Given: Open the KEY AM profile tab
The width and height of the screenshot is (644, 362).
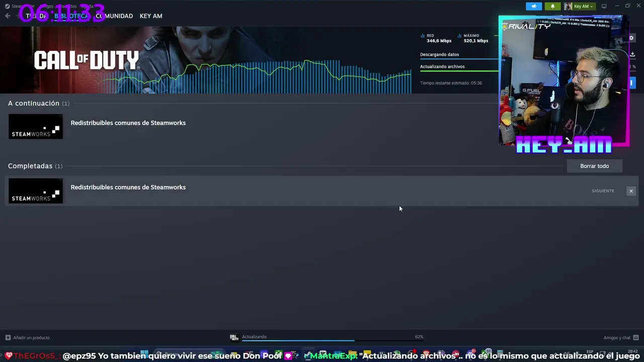Looking at the screenshot, I should click(x=151, y=16).
